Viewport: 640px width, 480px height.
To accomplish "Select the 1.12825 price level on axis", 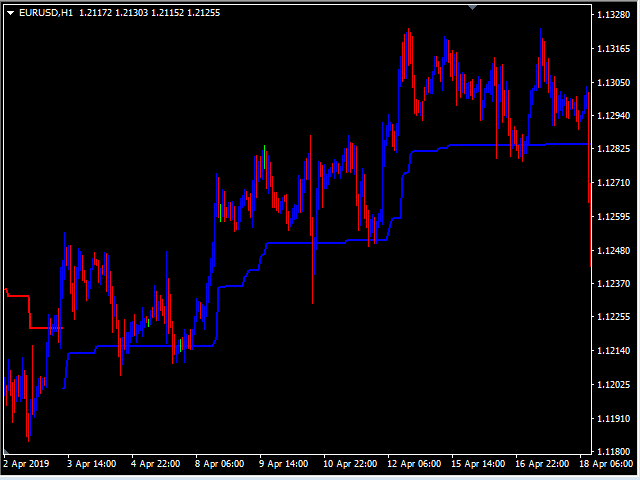I will [613, 149].
